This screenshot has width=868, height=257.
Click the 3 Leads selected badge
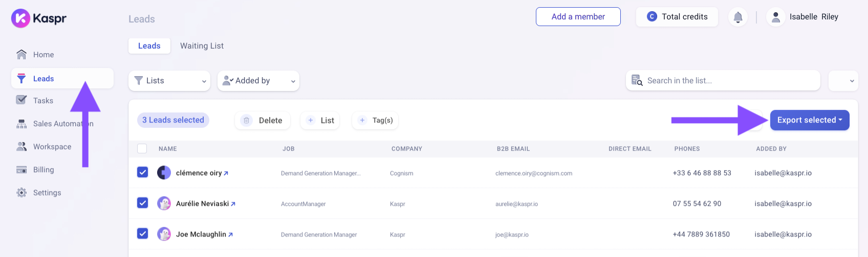(173, 120)
